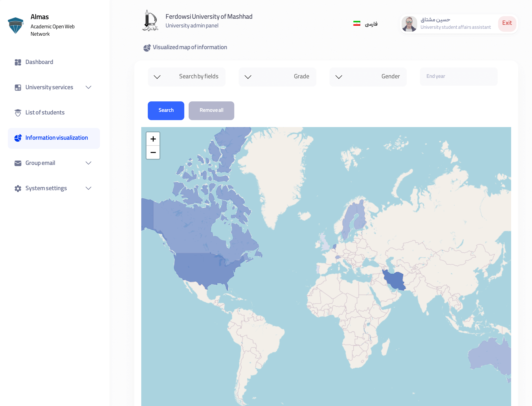Click 'Ferdowsi University of Mashhad' title
The width and height of the screenshot is (532, 406).
(209, 17)
